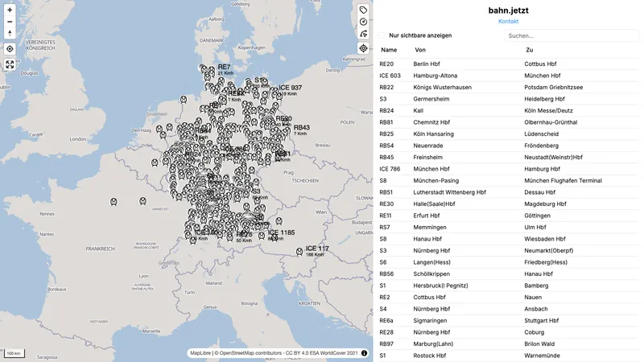Click train marker near Grand Est label
644x362 pixels.
tap(143, 200)
